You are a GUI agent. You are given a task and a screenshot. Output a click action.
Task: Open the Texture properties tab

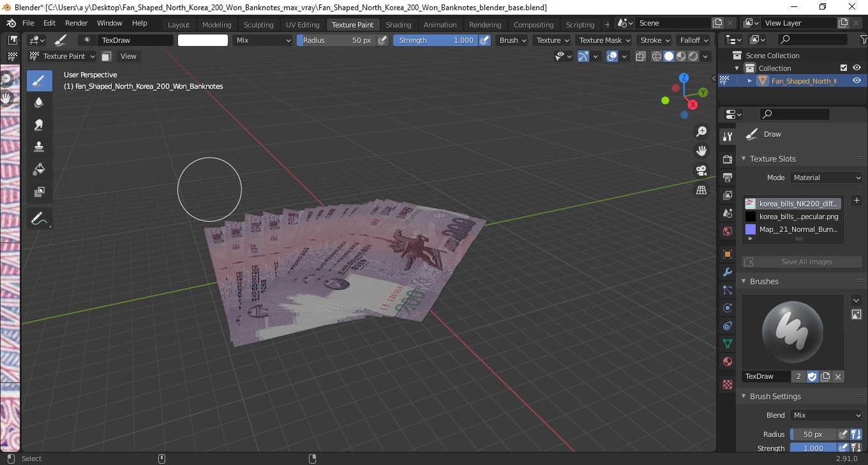click(727, 385)
